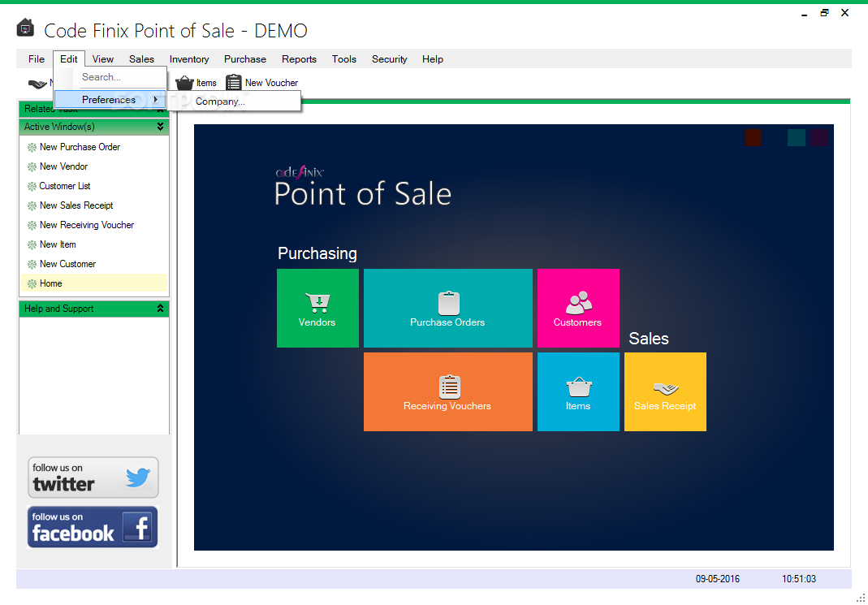This screenshot has height=605, width=868.
Task: Open the orange Receiving Vouchers tile
Action: 448,392
